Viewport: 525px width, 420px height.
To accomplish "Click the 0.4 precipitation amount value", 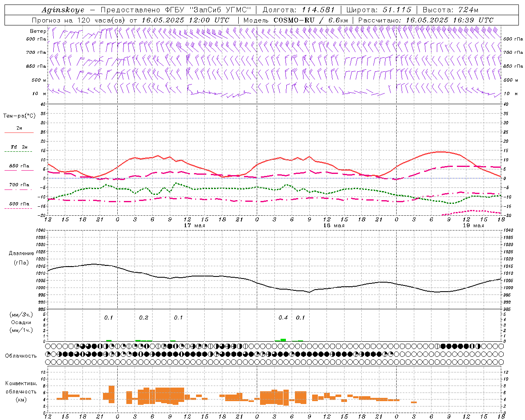I will pos(283,318).
